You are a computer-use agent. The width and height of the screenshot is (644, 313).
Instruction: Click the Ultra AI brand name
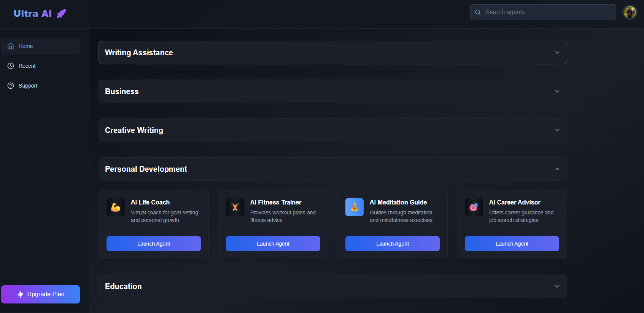click(33, 14)
